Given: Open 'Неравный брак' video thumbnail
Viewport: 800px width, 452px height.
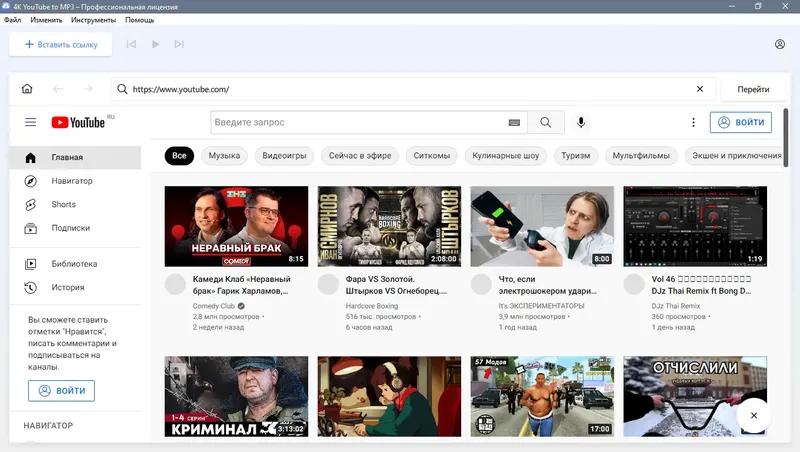Looking at the screenshot, I should 236,226.
